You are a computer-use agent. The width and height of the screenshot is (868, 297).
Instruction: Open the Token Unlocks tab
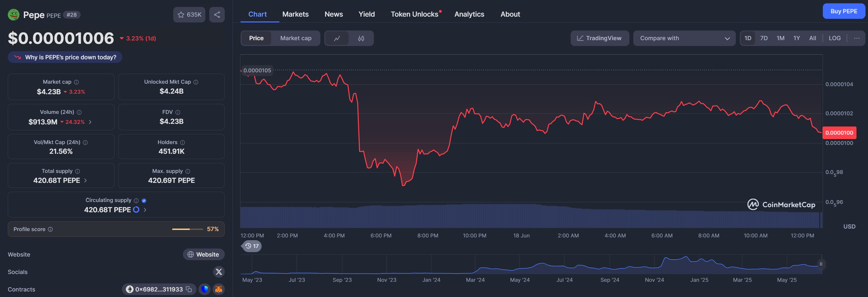(415, 14)
